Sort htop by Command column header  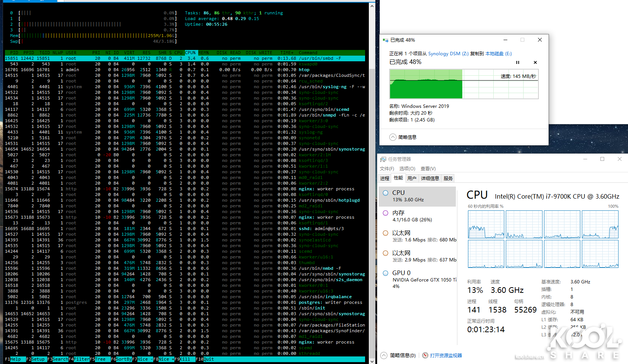coord(308,53)
